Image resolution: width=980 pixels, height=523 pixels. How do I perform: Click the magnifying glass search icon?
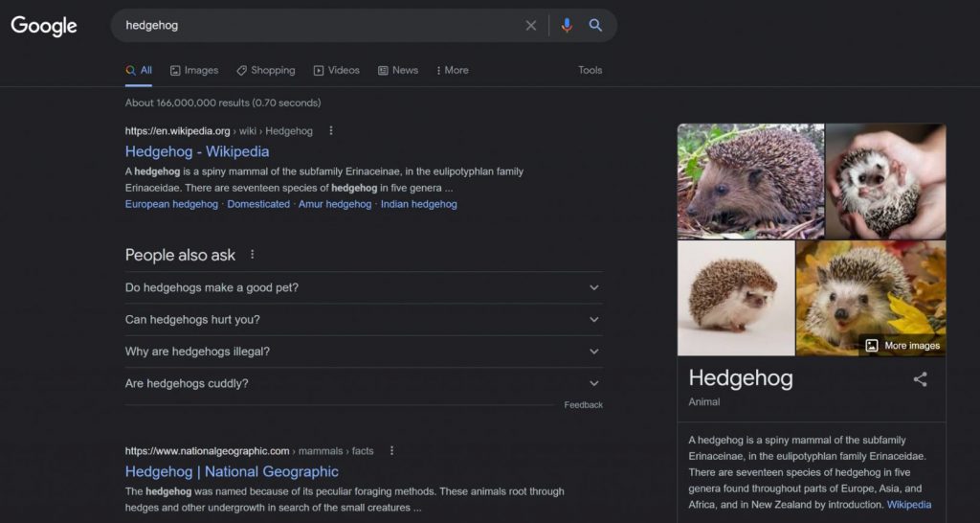tap(595, 26)
